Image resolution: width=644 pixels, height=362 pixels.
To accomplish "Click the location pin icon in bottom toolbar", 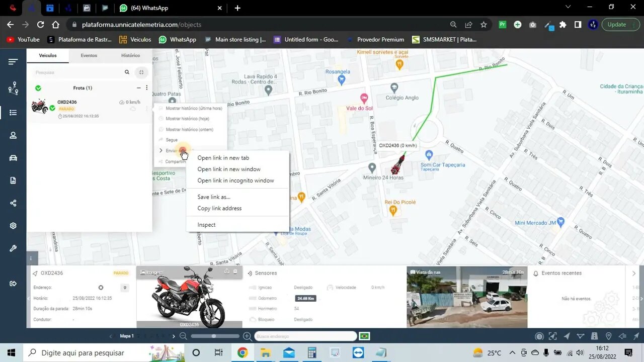I will [x=608, y=336].
